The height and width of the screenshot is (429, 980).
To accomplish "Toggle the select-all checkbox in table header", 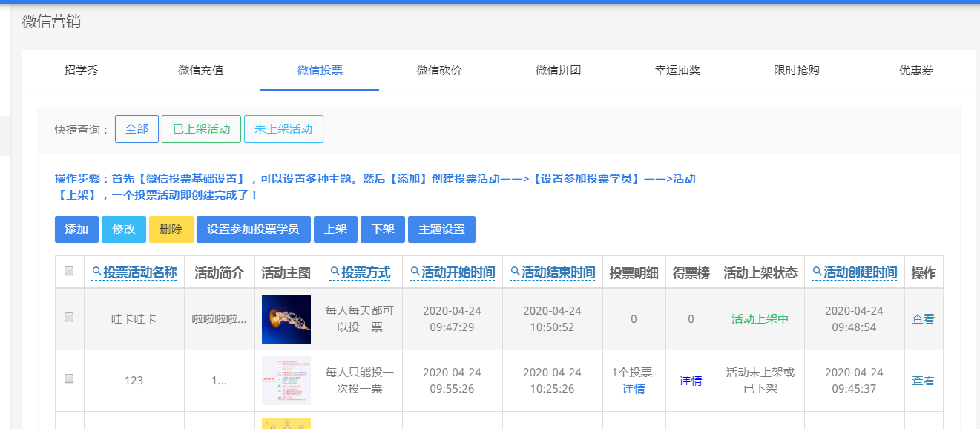I will [x=69, y=272].
